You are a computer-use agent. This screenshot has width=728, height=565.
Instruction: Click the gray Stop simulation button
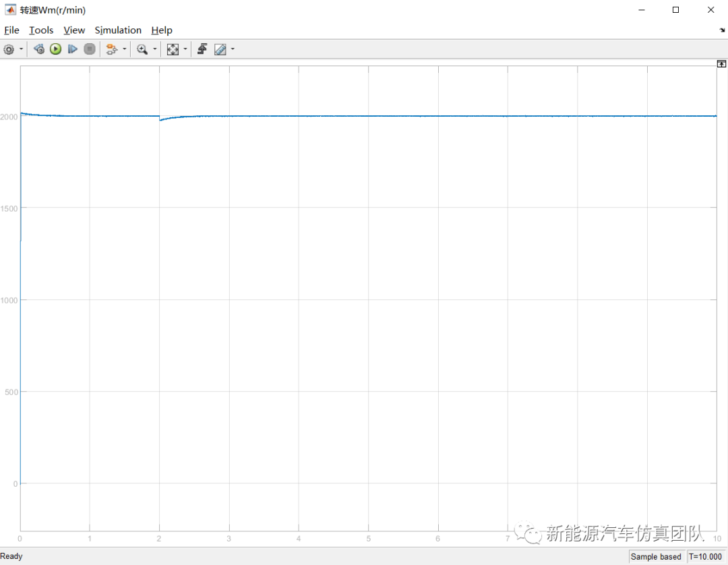(90, 49)
